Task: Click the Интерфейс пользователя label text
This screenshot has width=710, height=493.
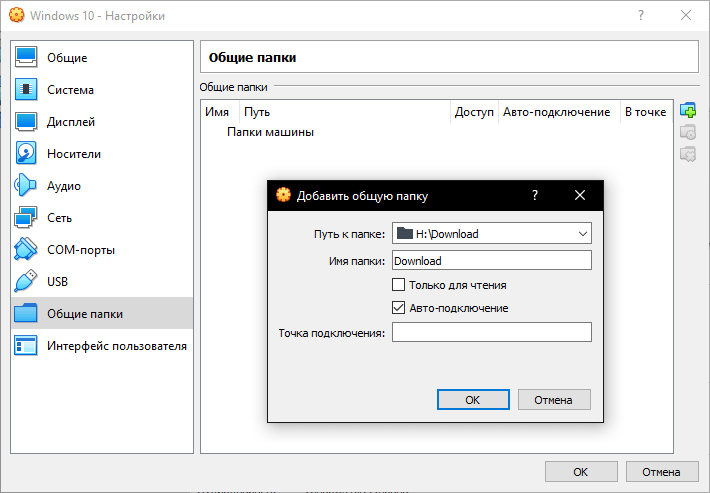Action: [x=117, y=346]
